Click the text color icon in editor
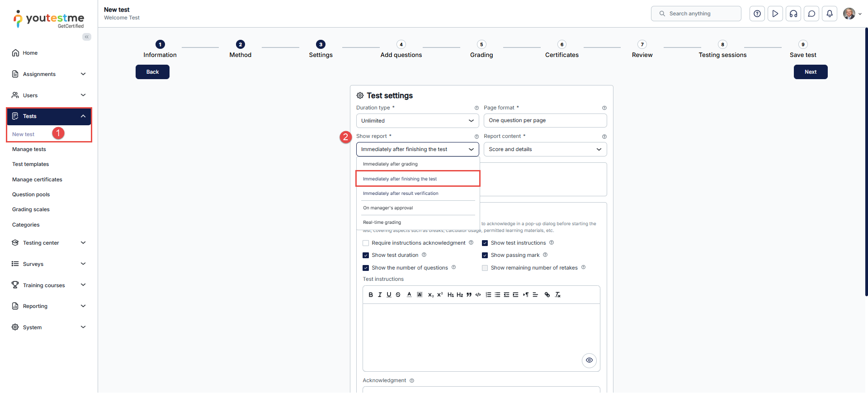Image resolution: width=868 pixels, height=393 pixels. (409, 295)
